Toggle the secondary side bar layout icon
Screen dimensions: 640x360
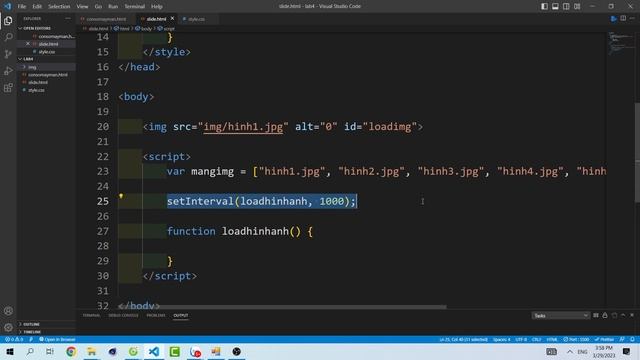[x=566, y=6]
